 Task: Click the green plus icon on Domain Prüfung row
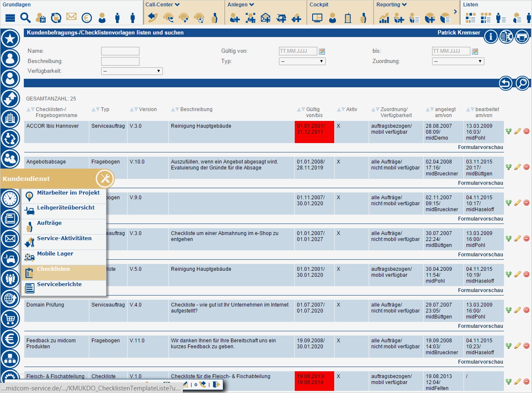(509, 310)
